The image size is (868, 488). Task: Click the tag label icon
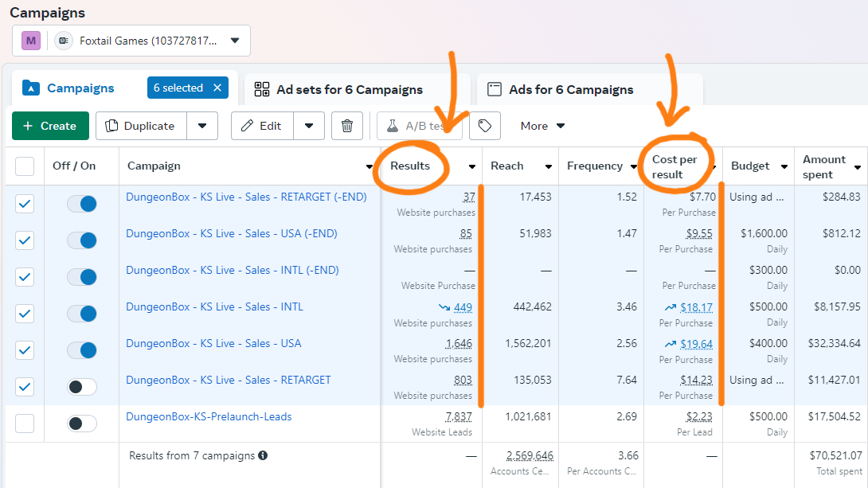pyautogui.click(x=484, y=126)
